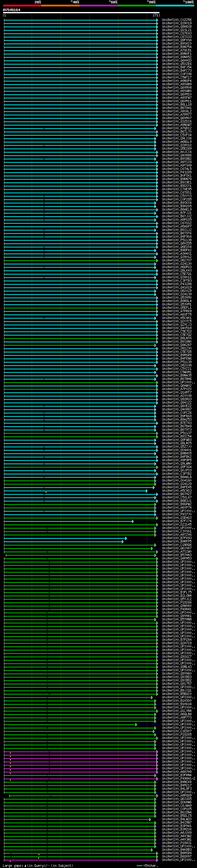Select the label UniRef100_B6THZ7

[176, 494]
